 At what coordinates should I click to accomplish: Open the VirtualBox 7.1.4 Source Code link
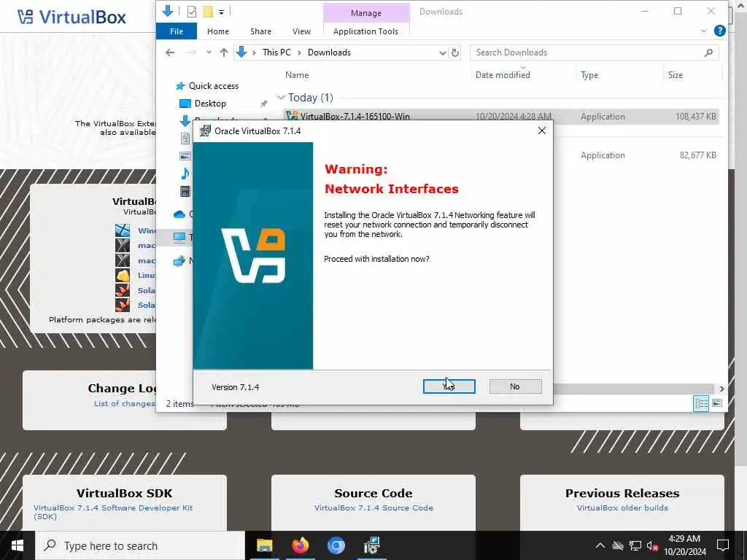(373, 507)
